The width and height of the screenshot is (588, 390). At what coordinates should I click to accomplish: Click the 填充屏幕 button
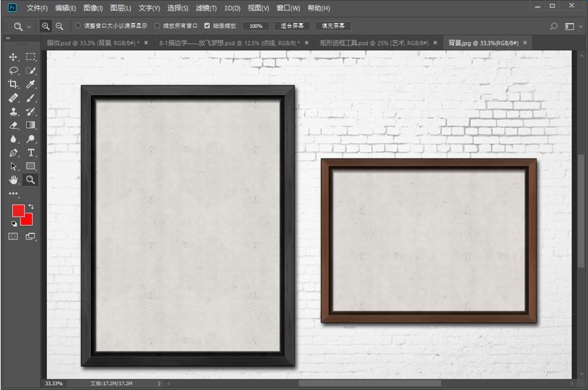(333, 26)
